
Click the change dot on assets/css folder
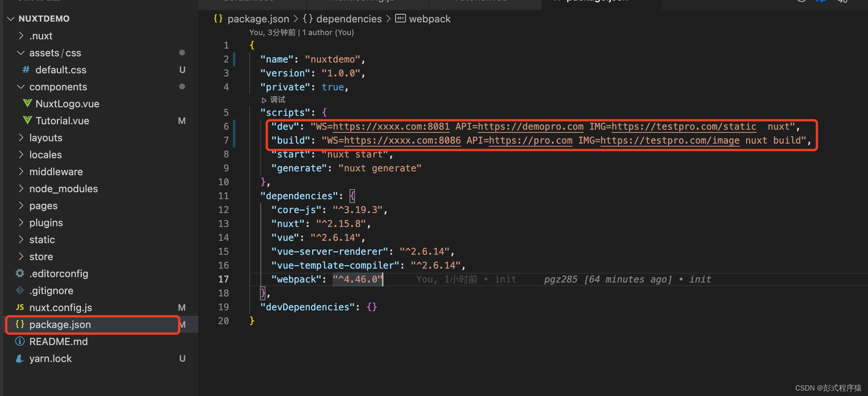182,52
